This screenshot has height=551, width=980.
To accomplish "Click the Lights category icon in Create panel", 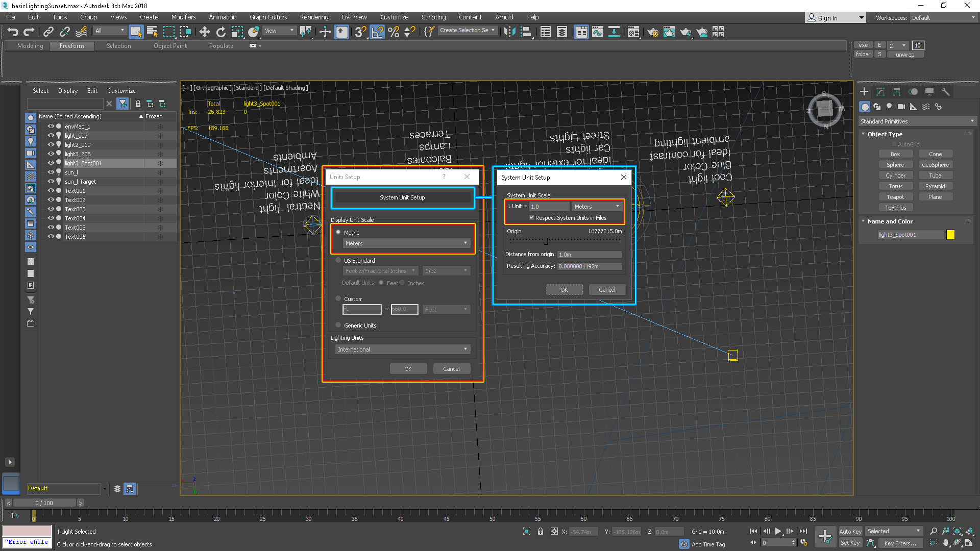I will [889, 107].
